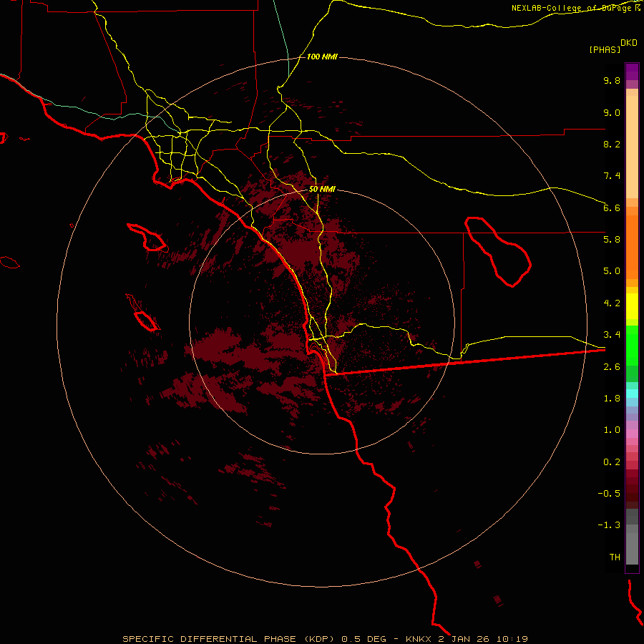The image size is (644, 644).
Task: Click the 9.8 value on the scale
Action: pyautogui.click(x=612, y=81)
